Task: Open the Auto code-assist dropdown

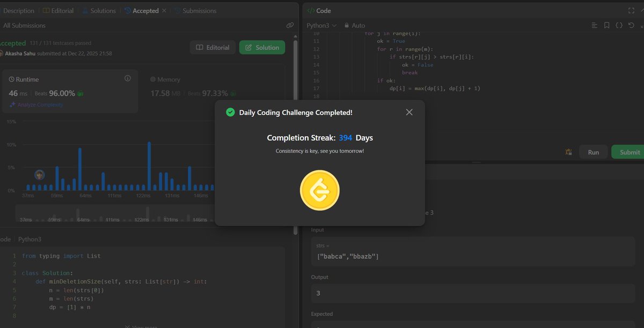Action: pos(354,25)
